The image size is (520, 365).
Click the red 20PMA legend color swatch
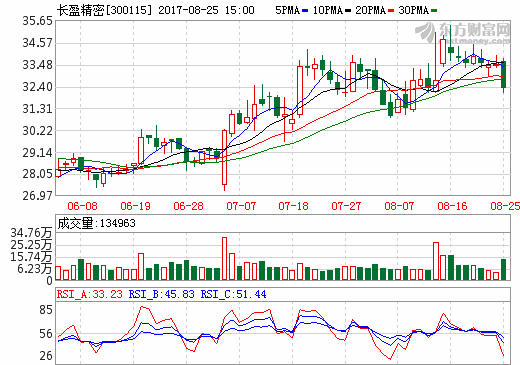(391, 11)
